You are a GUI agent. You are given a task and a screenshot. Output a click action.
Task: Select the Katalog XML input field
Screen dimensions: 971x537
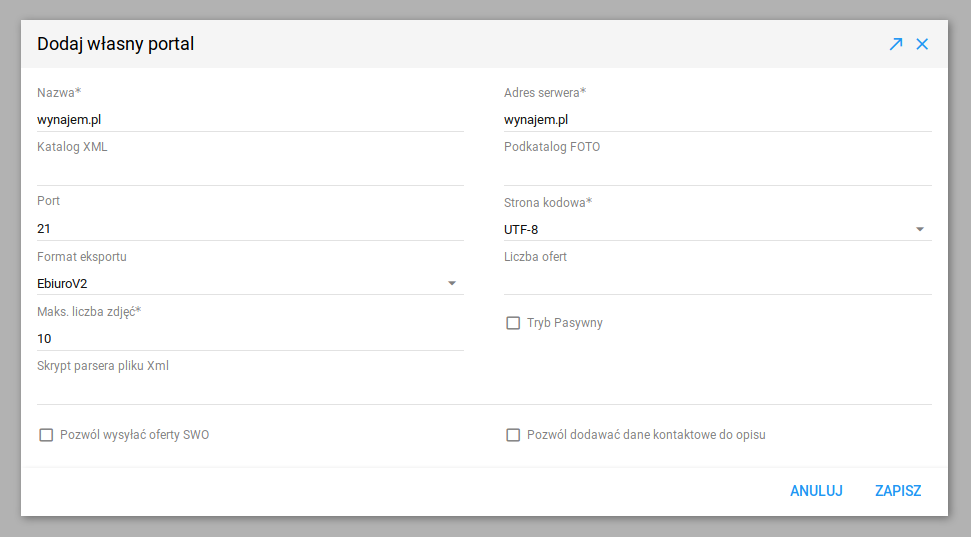250,173
